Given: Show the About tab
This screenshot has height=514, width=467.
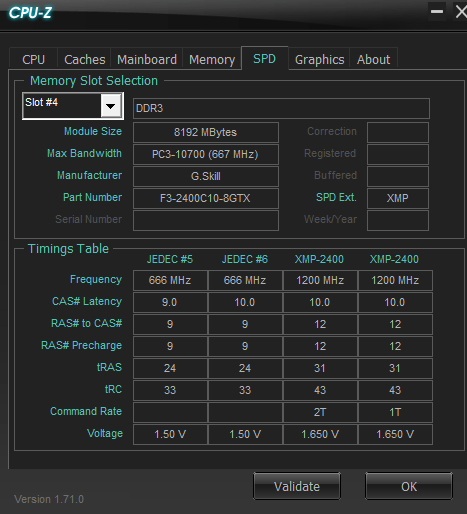Looking at the screenshot, I should pos(373,59).
